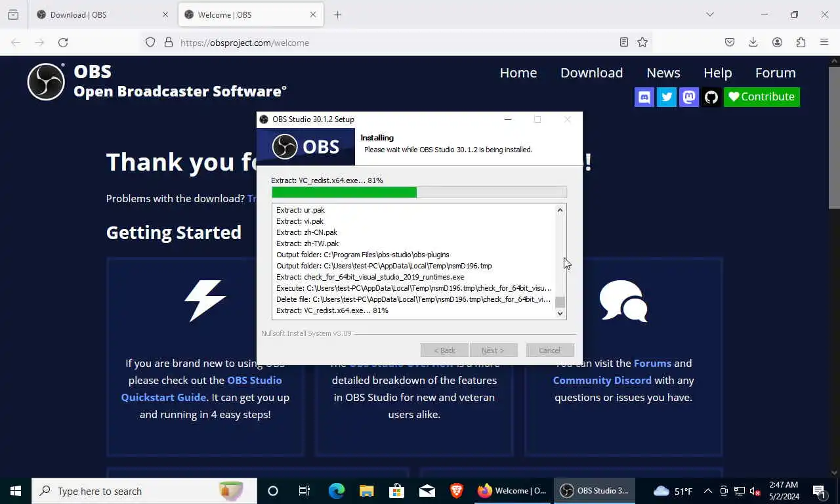This screenshot has height=504, width=840.
Task: Open the Community Discord link
Action: click(602, 380)
